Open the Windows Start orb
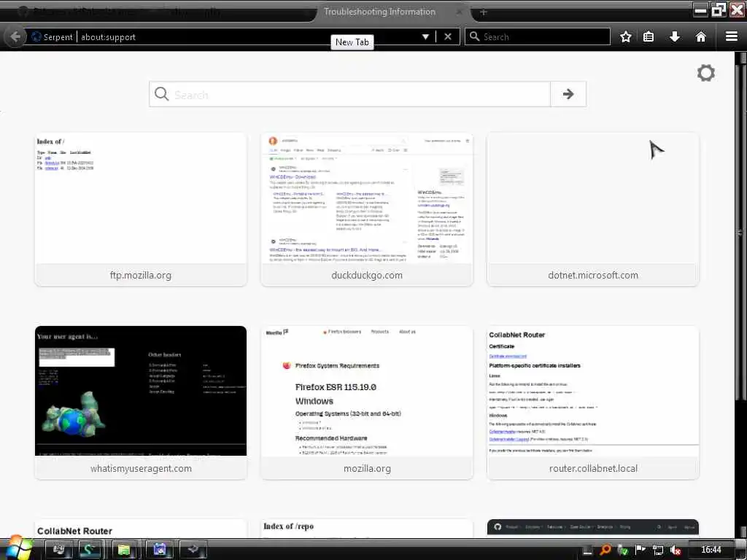The image size is (747, 560). tap(18, 548)
